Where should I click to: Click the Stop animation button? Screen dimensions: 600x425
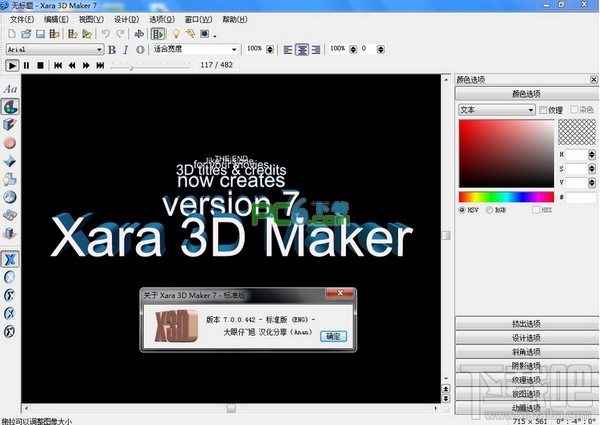pyautogui.click(x=41, y=66)
